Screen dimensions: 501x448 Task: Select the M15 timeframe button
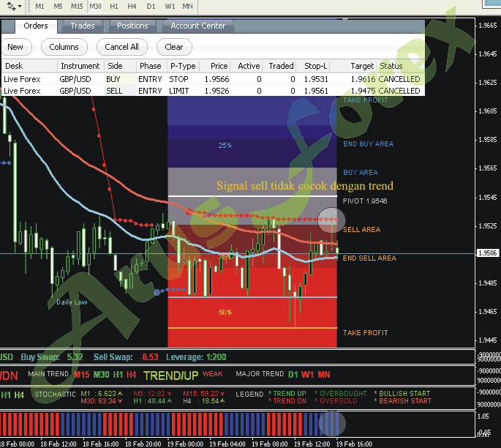click(77, 6)
